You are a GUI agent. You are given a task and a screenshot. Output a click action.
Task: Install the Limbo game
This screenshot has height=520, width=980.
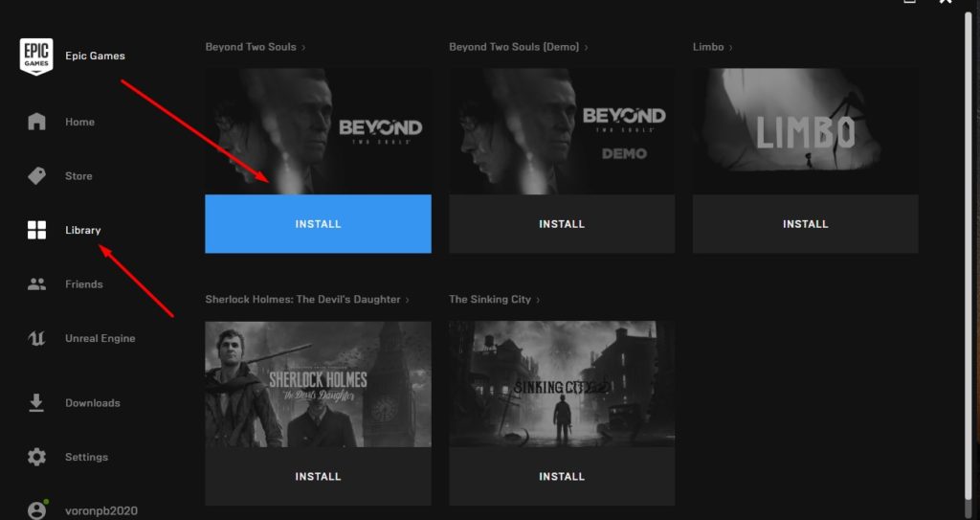tap(805, 224)
